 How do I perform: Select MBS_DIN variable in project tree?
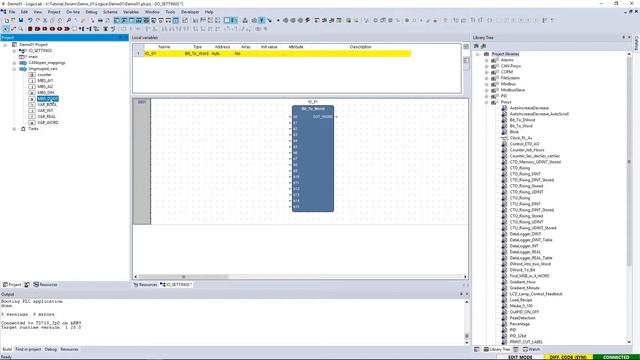[46, 93]
